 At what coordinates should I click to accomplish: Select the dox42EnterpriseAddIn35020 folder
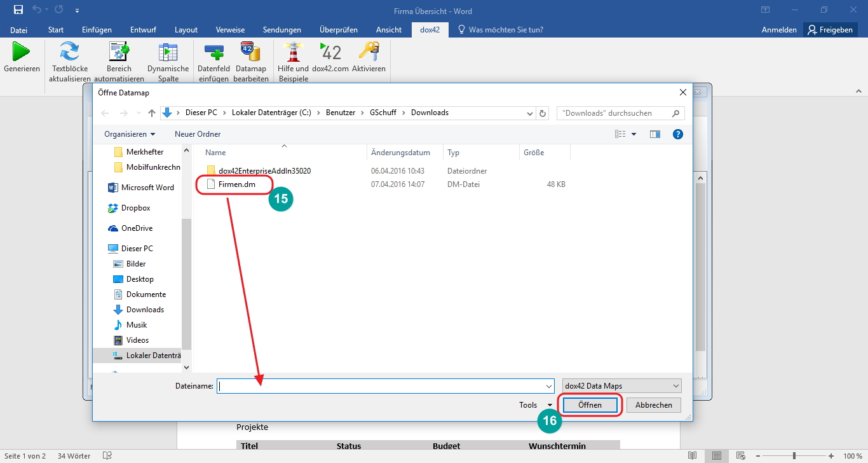[x=258, y=171]
